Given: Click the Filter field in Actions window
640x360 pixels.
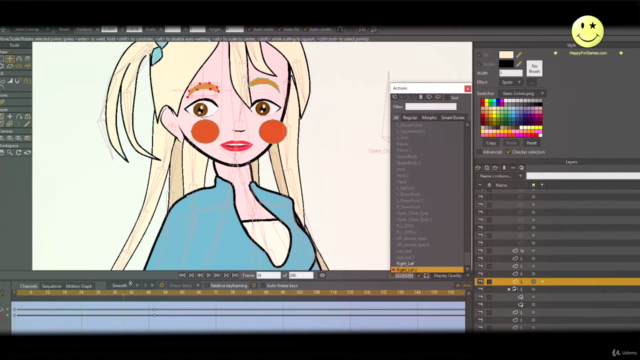Looking at the screenshot, I should click(x=431, y=107).
